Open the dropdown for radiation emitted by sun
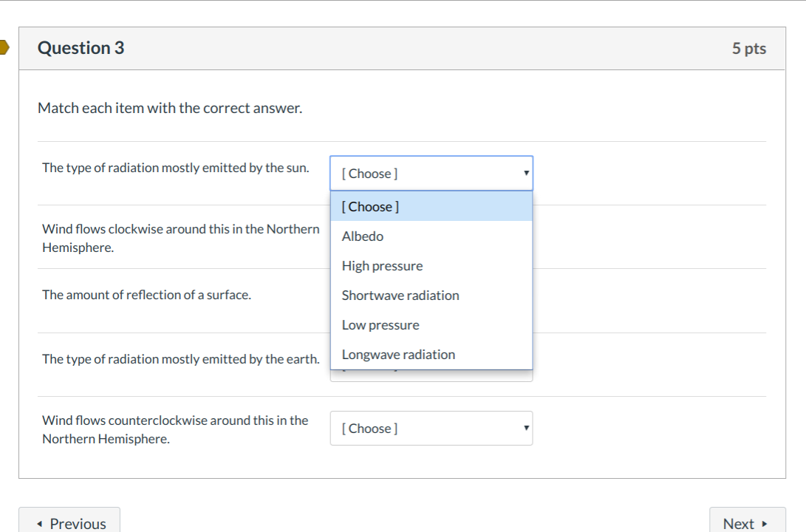Image resolution: width=806 pixels, height=532 pixels. click(431, 173)
